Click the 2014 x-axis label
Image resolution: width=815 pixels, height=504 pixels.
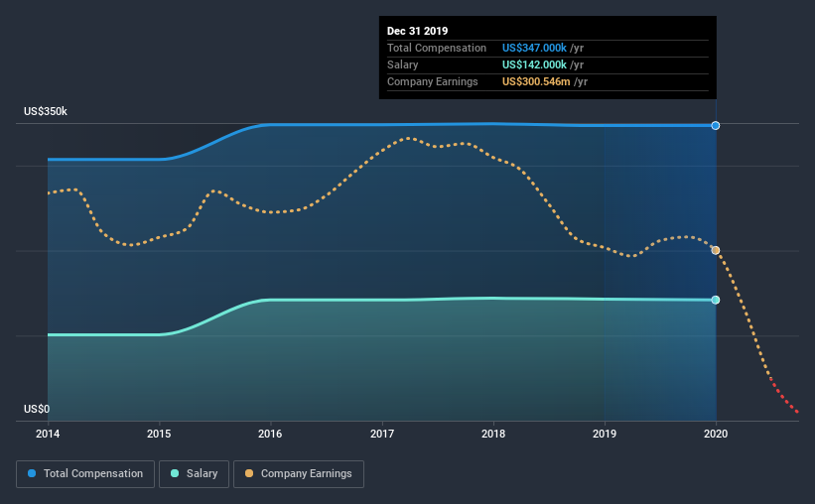(48, 434)
